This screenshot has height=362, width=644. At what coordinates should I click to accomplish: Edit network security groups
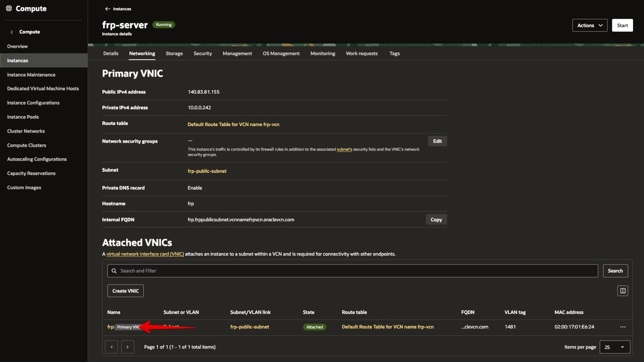(x=437, y=141)
